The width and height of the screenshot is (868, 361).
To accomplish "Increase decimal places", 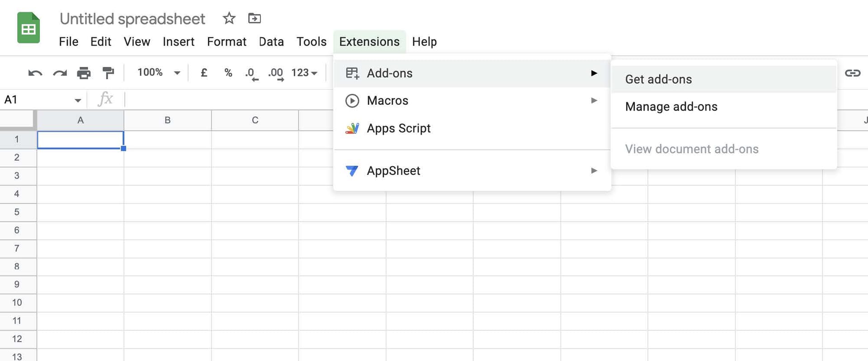I will [x=276, y=73].
